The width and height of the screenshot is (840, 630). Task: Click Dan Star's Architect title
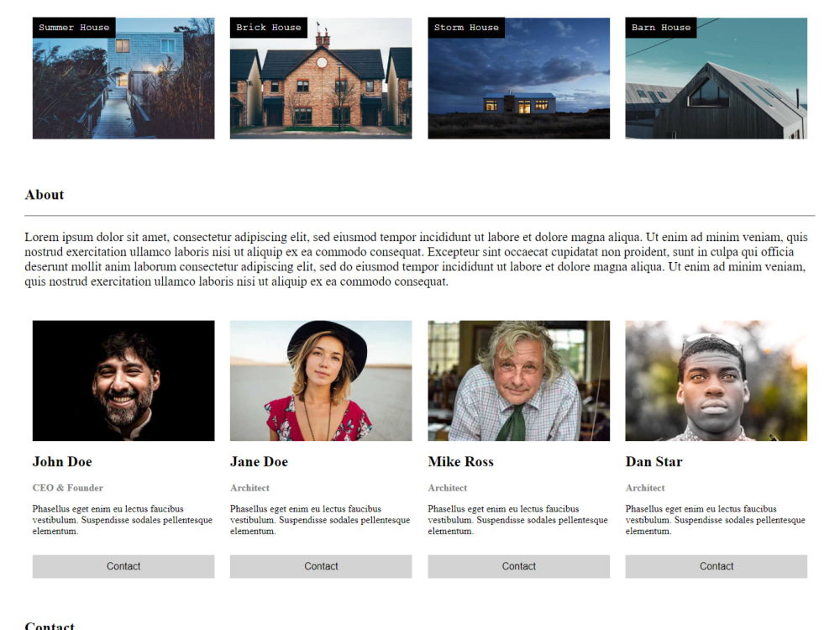645,488
